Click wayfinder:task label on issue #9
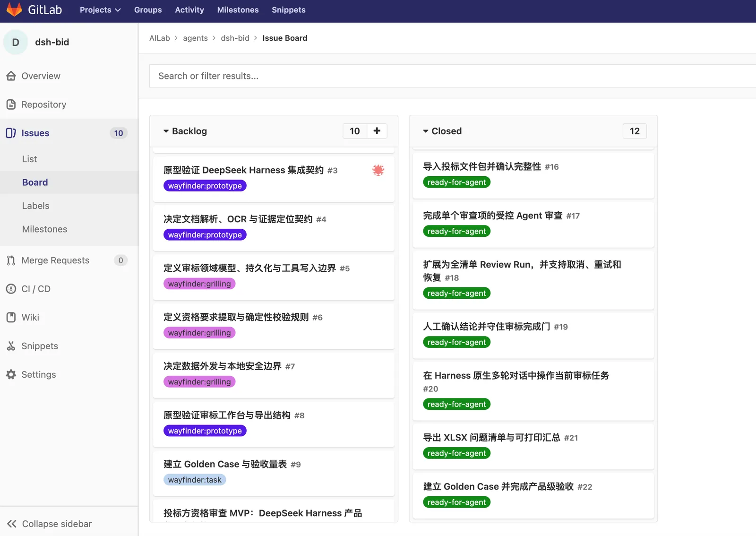The width and height of the screenshot is (756, 536). coord(195,480)
